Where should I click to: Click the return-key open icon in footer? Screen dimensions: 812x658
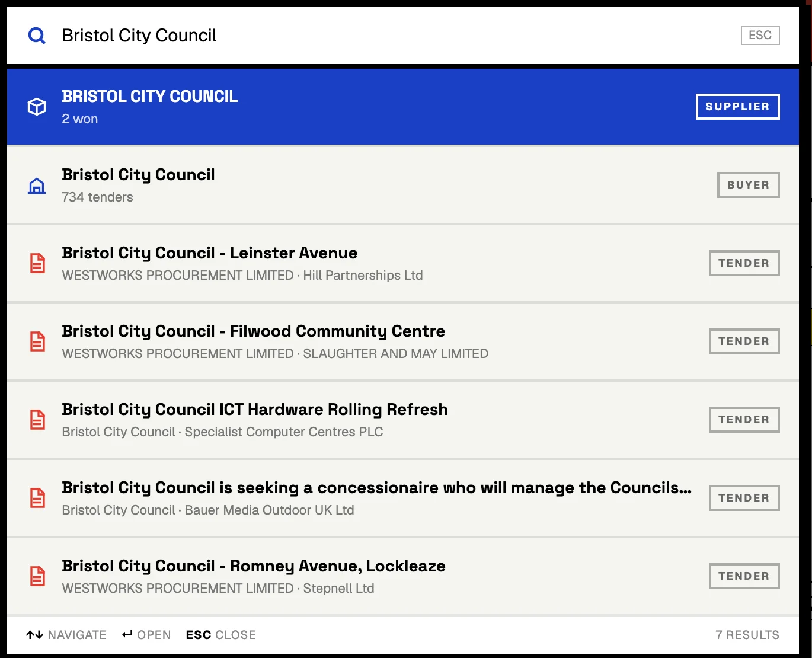[x=127, y=634]
